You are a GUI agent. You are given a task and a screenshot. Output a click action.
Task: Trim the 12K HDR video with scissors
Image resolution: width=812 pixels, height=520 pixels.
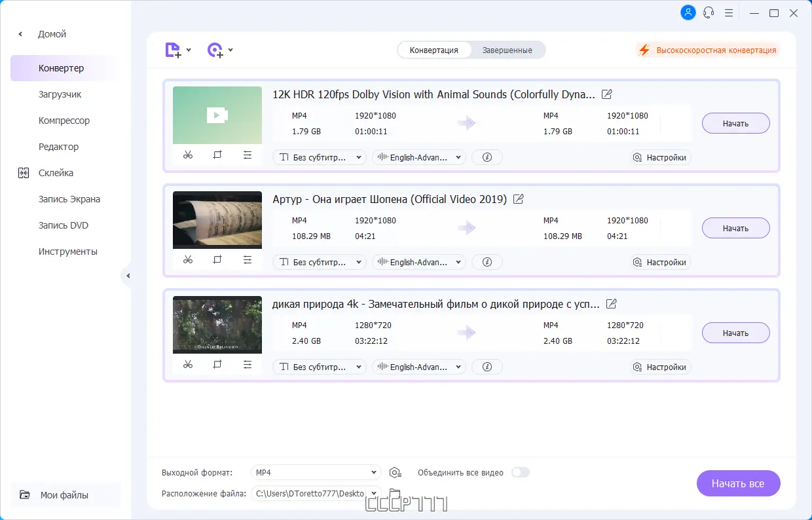(188, 155)
